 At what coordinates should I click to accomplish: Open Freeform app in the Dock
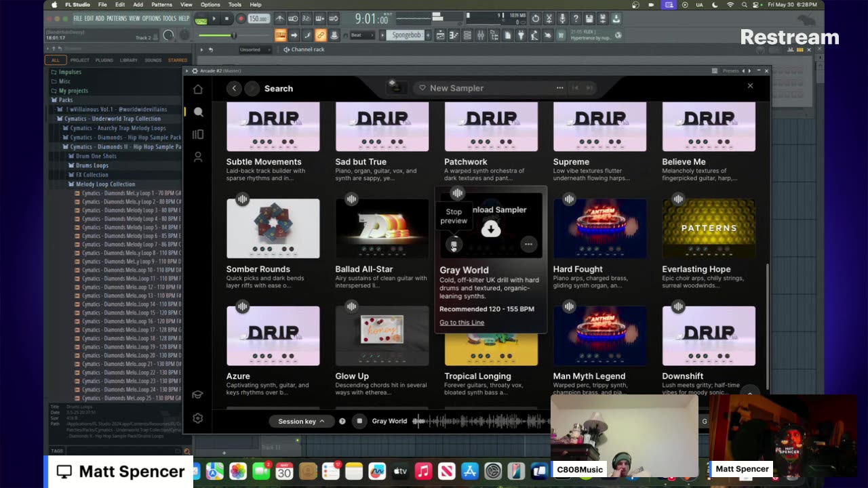tap(377, 471)
